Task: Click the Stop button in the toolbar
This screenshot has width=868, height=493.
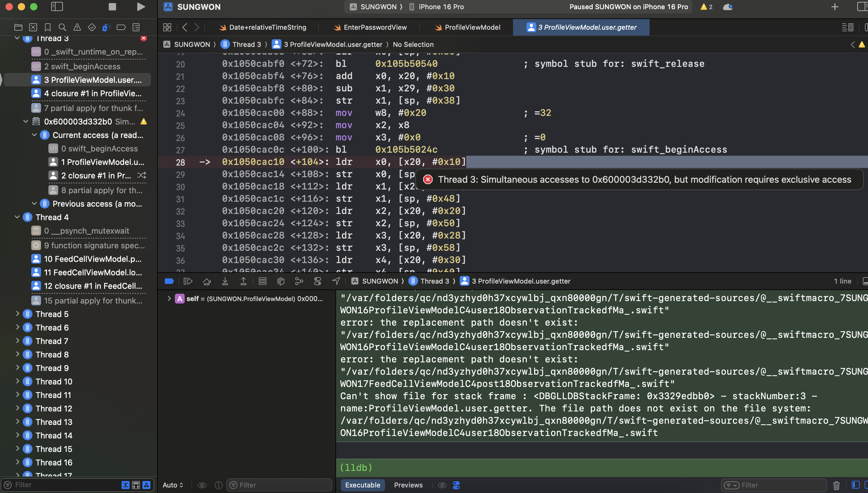Action: point(112,7)
